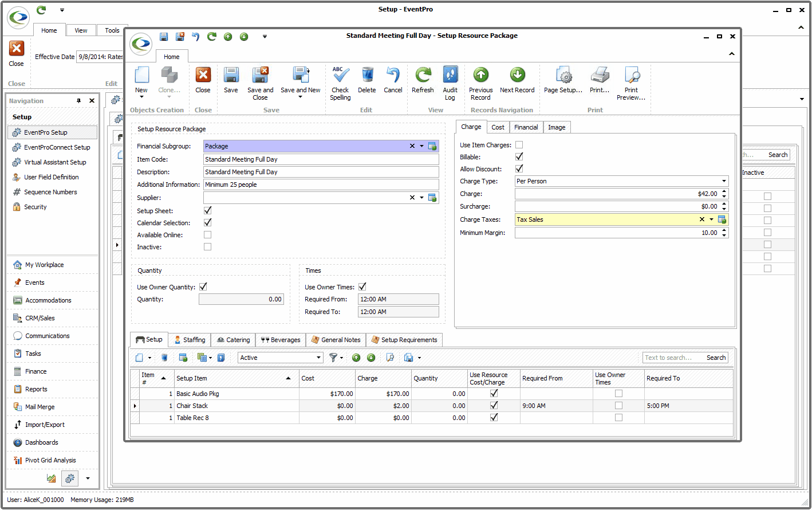This screenshot has width=812, height=510.
Task: Select EventProConnect Setup in the navigation panel
Action: 52,147
